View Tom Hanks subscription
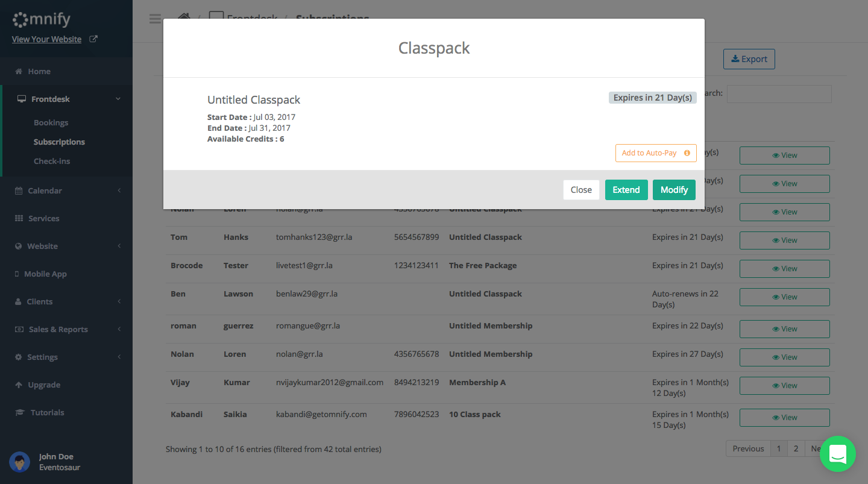 (784, 240)
